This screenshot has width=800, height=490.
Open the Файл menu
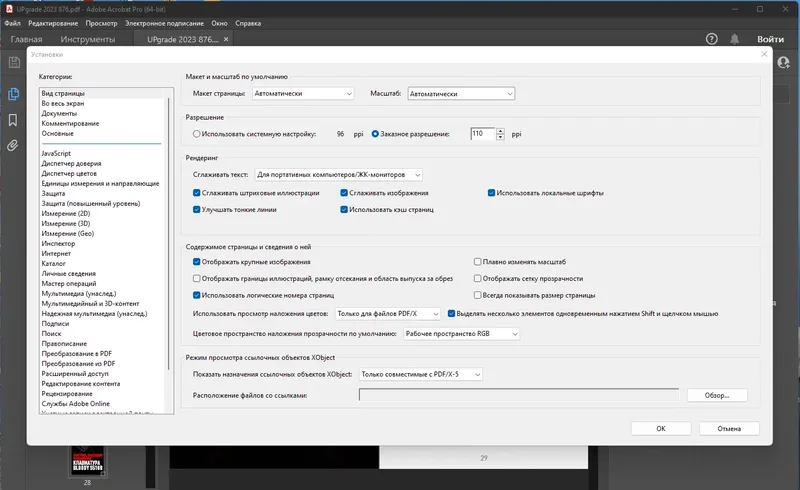click(x=12, y=23)
